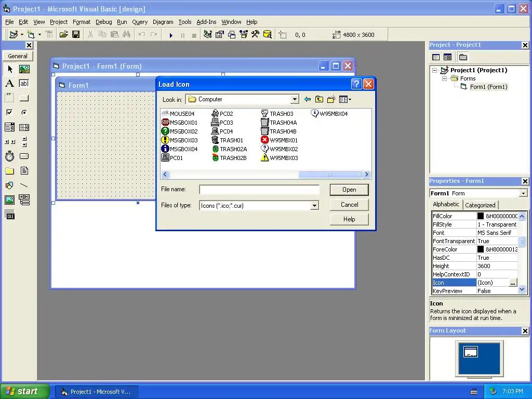Click the Open button in Load Icon
The width and height of the screenshot is (532, 399).
(349, 190)
